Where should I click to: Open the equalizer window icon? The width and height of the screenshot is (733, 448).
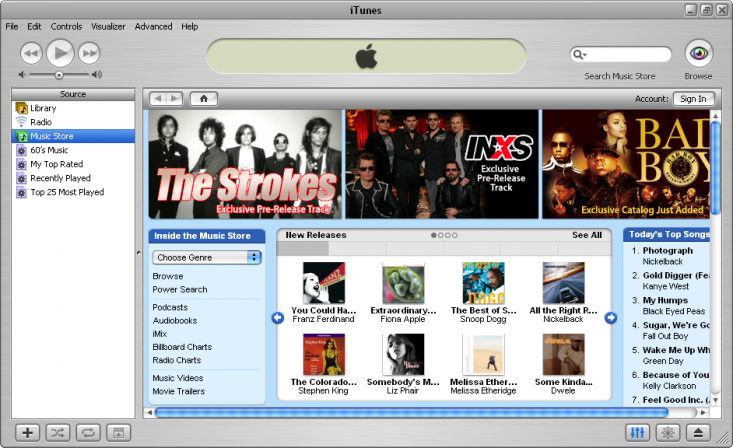[x=636, y=432]
